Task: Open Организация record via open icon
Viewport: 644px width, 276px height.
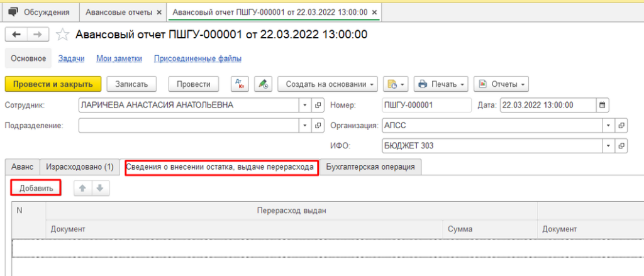Action: click(x=622, y=125)
